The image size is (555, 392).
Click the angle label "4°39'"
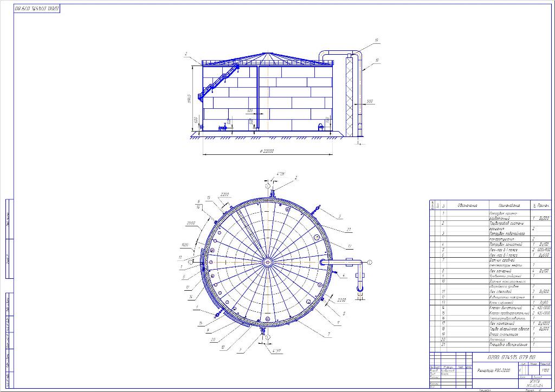tap(276, 351)
